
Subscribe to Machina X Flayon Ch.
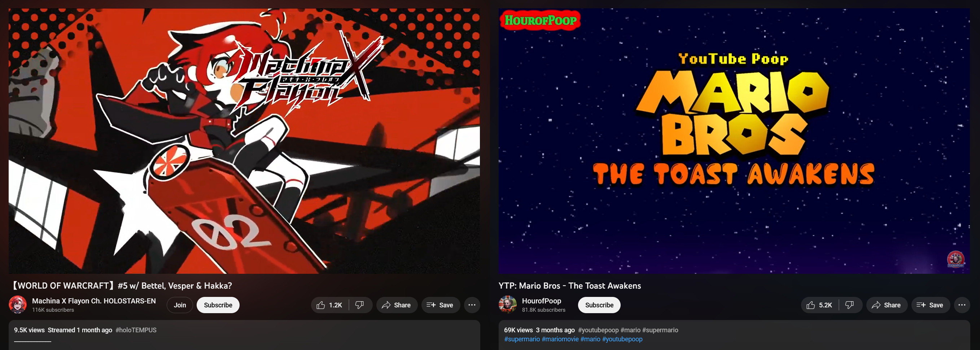(x=218, y=305)
